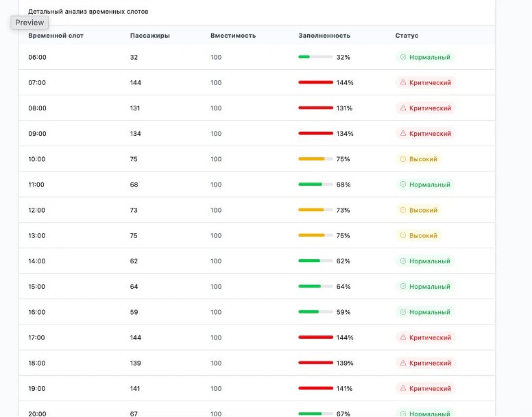Click the 131% red progress bar
Viewport: 532px width, 417px height.
click(315, 108)
